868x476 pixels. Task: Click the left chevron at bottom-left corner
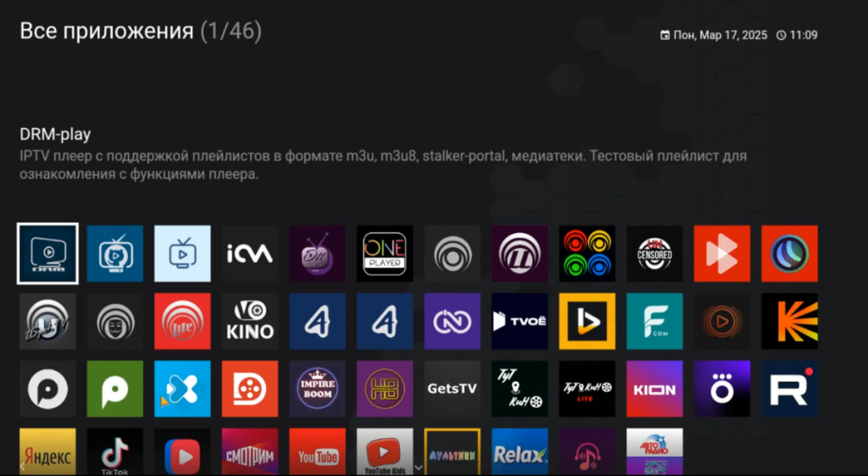[23, 467]
